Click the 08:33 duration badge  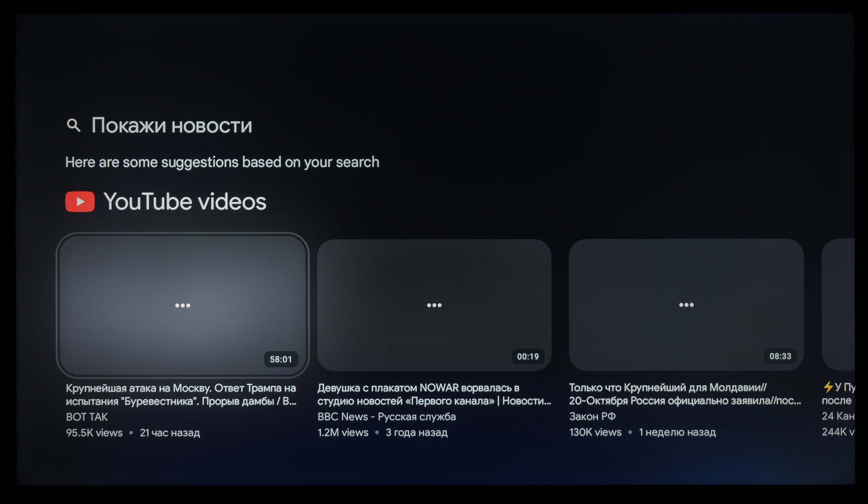(780, 356)
